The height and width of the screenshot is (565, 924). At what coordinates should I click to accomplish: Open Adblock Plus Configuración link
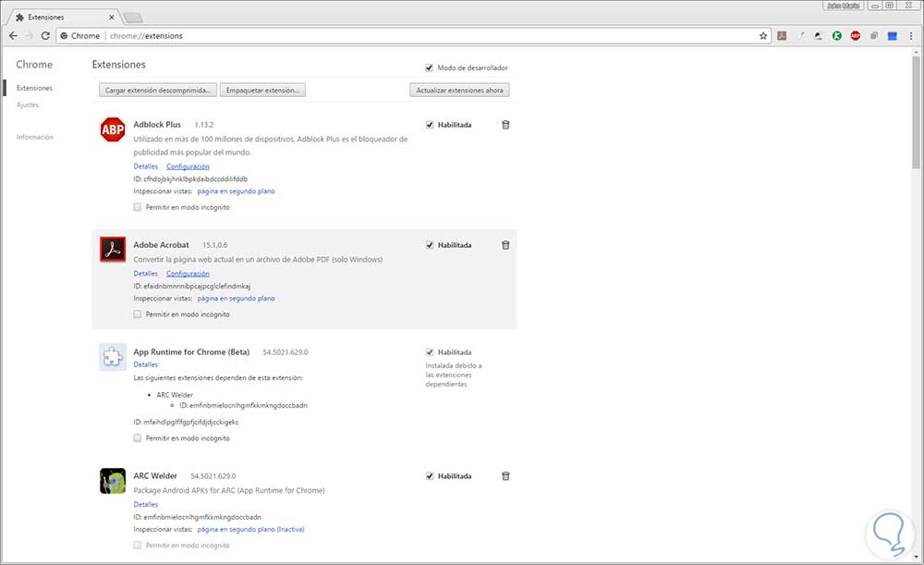tap(188, 166)
